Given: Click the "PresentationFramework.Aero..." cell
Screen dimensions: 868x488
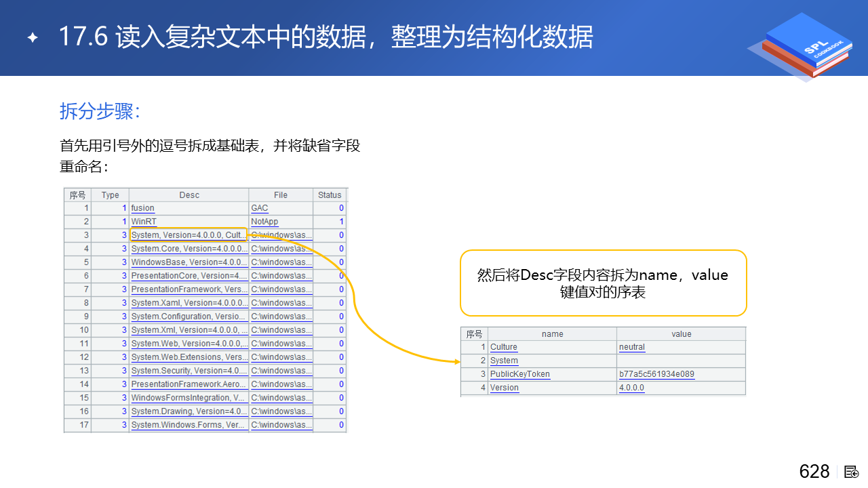Looking at the screenshot, I should tap(189, 384).
